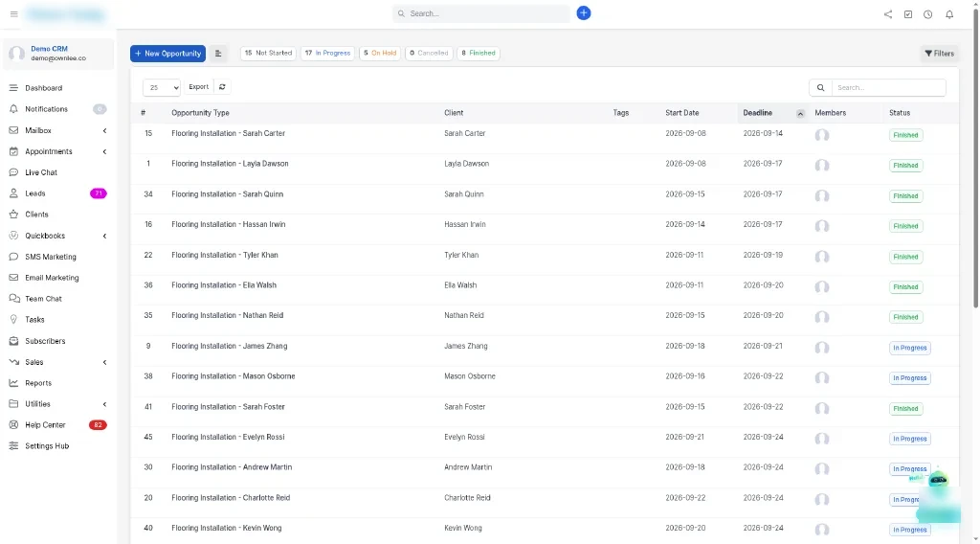This screenshot has width=980, height=544.
Task: Sort by Client column header
Action: (x=454, y=113)
